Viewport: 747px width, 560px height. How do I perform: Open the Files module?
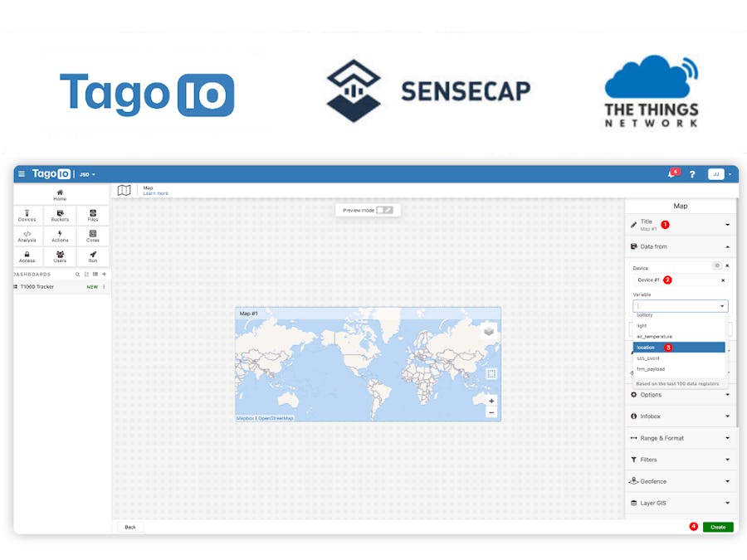(93, 216)
